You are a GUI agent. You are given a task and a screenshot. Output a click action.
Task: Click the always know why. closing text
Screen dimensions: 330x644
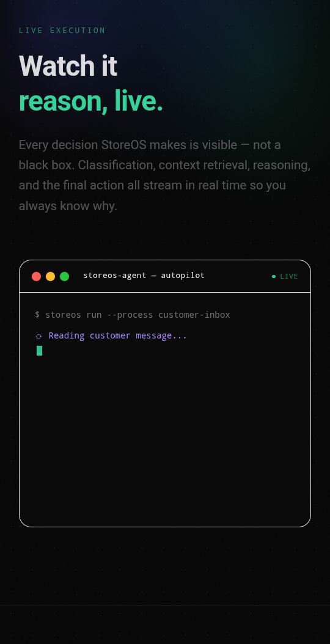(68, 206)
